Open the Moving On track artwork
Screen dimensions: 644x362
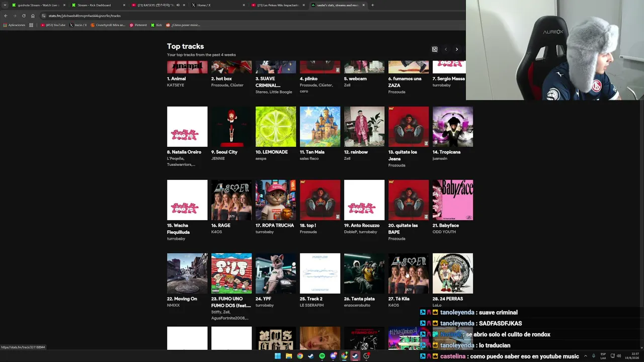click(187, 274)
